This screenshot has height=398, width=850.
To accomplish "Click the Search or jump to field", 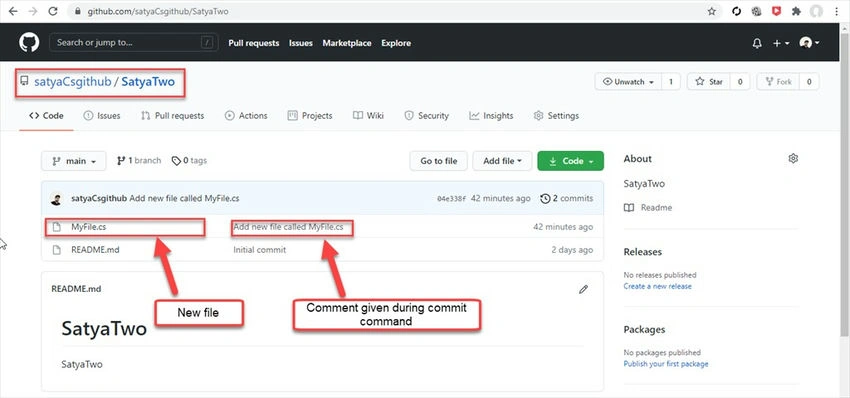I will tap(134, 42).
